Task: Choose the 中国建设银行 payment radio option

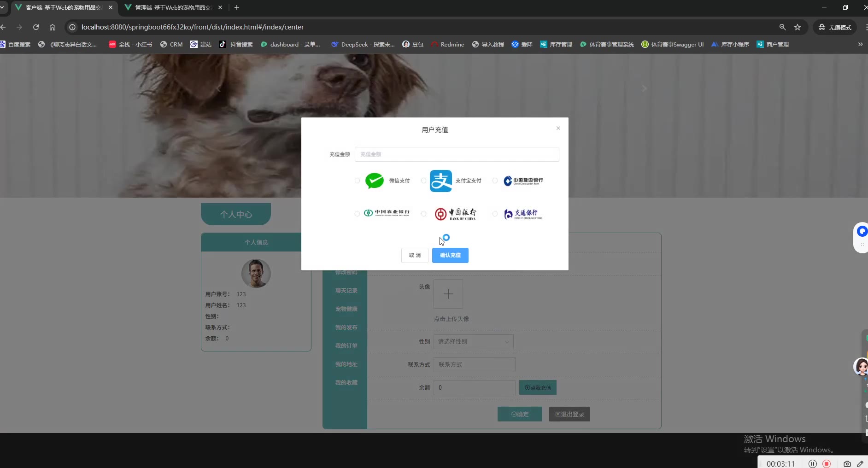Action: (x=495, y=181)
